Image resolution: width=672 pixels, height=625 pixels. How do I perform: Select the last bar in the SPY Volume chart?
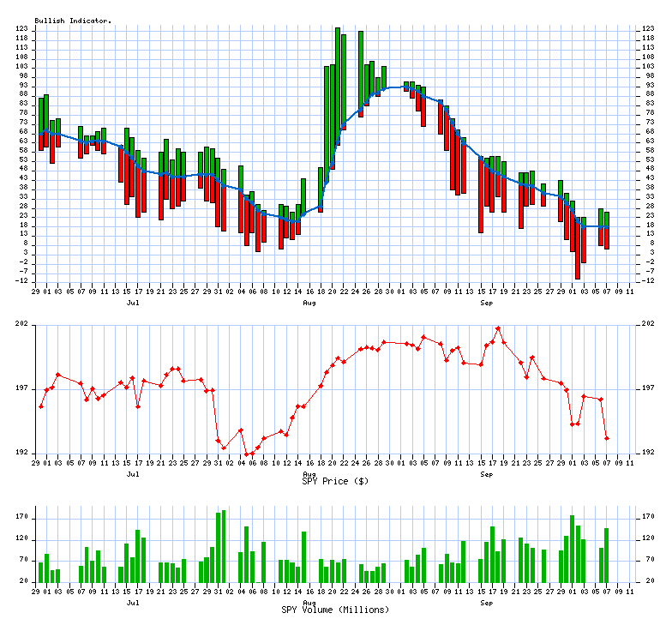[x=607, y=555]
